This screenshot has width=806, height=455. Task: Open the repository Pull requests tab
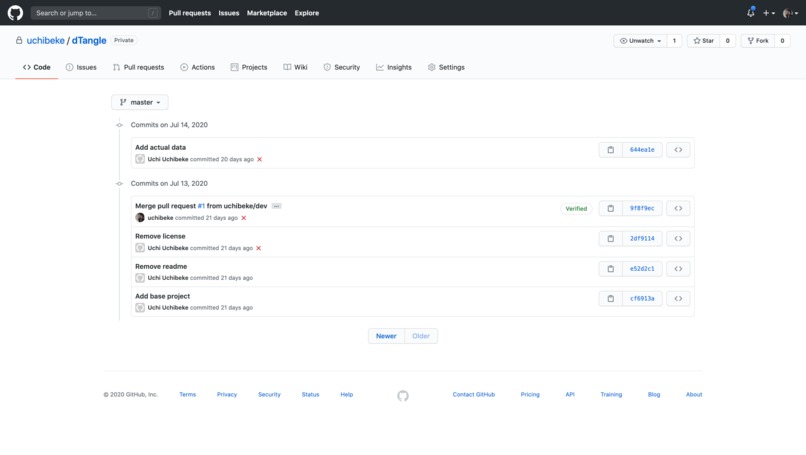(138, 67)
